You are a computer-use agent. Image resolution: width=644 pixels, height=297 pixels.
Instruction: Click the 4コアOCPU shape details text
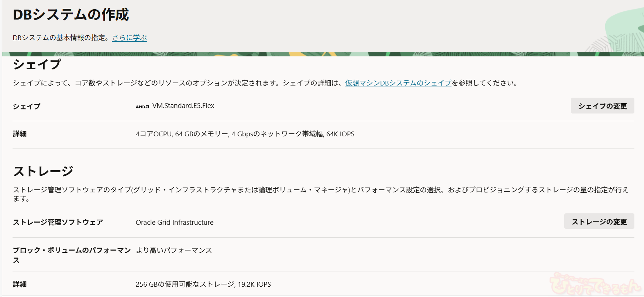[x=245, y=134]
